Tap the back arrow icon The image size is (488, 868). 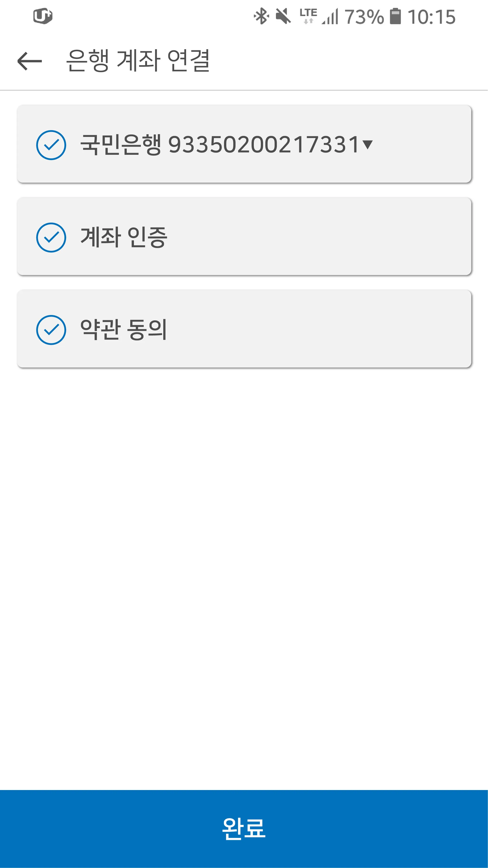pos(30,61)
